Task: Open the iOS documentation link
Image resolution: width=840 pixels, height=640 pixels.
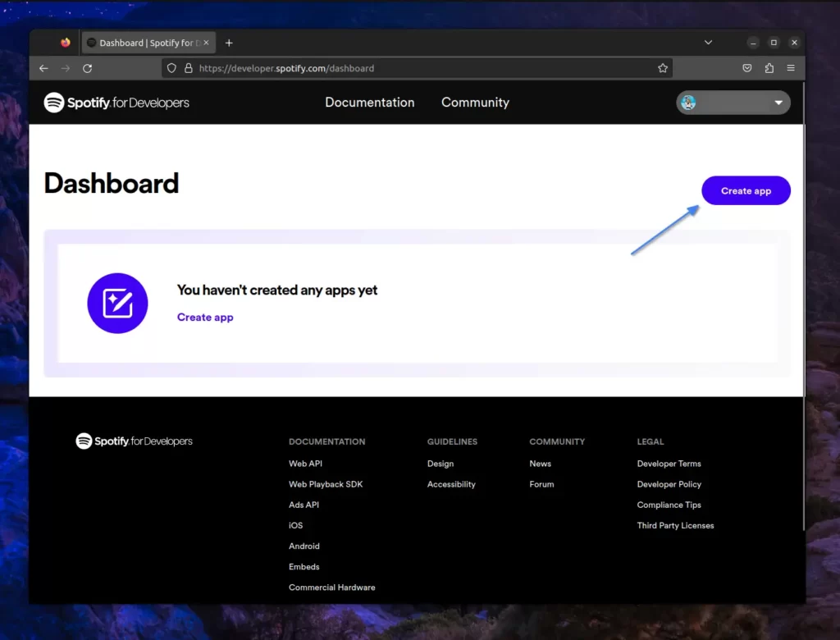Action: click(295, 526)
